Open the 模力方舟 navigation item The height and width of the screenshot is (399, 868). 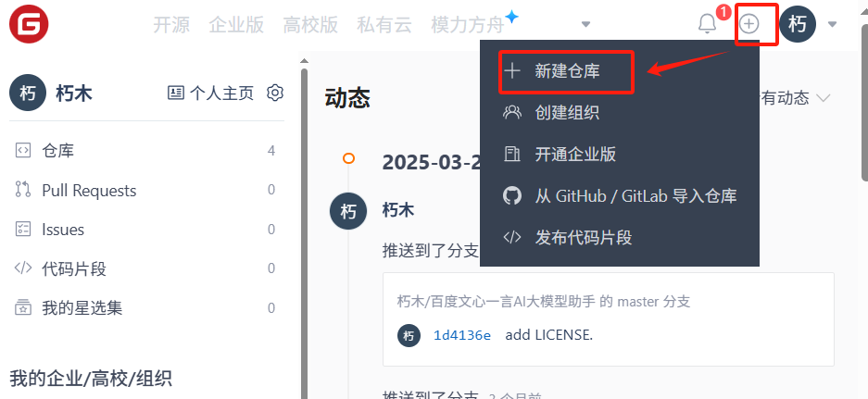pyautogui.click(x=468, y=25)
